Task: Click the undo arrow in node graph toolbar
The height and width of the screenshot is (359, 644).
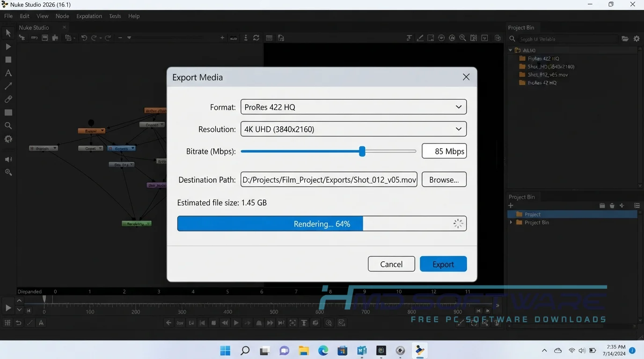Action: (x=84, y=38)
